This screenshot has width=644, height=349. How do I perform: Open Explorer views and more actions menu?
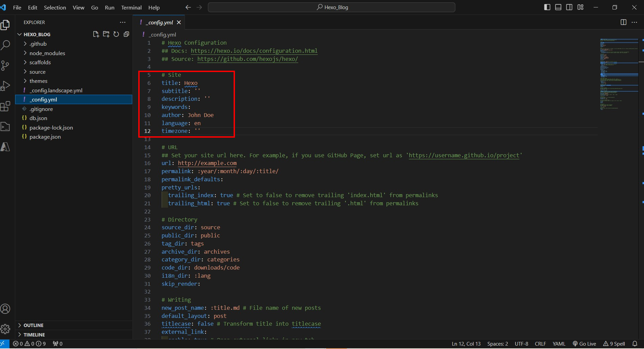123,22
